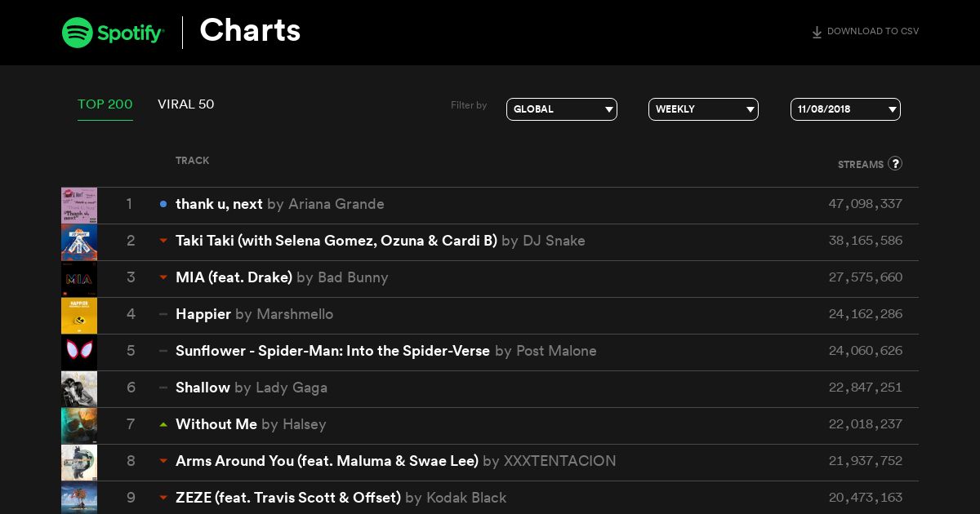Click the blue new-entry dot for thank u, next
The image size is (980, 514).
pyautogui.click(x=163, y=204)
